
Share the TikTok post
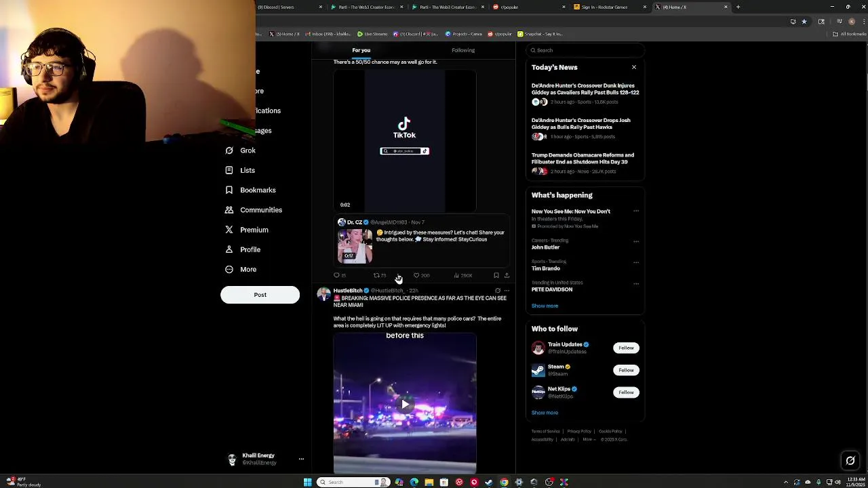507,275
